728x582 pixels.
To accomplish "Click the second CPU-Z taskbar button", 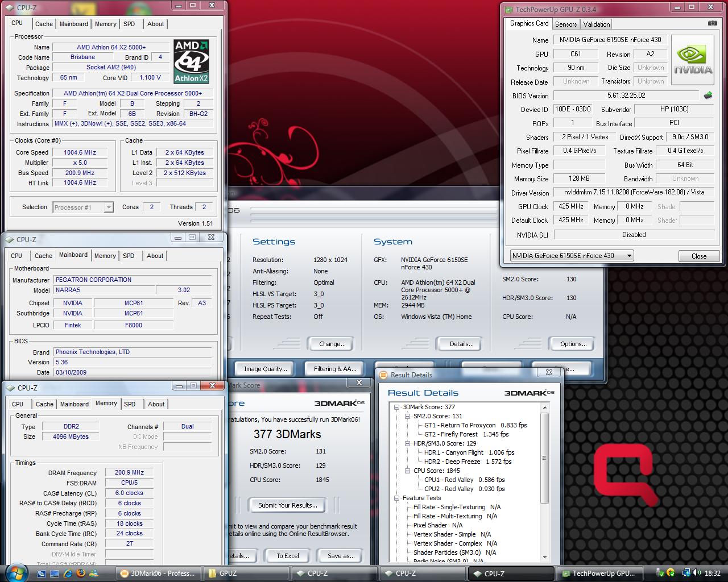I will (422, 573).
